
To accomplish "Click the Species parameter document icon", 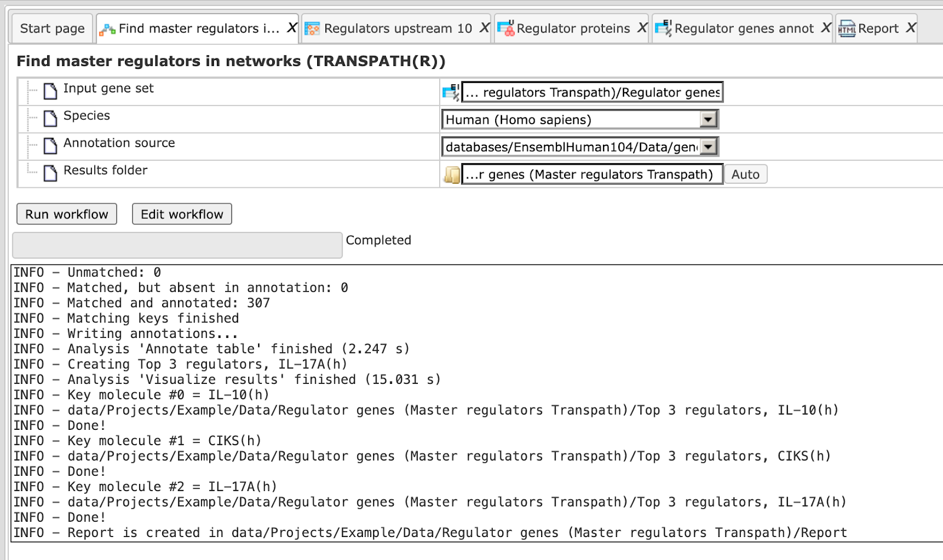I will coord(51,118).
